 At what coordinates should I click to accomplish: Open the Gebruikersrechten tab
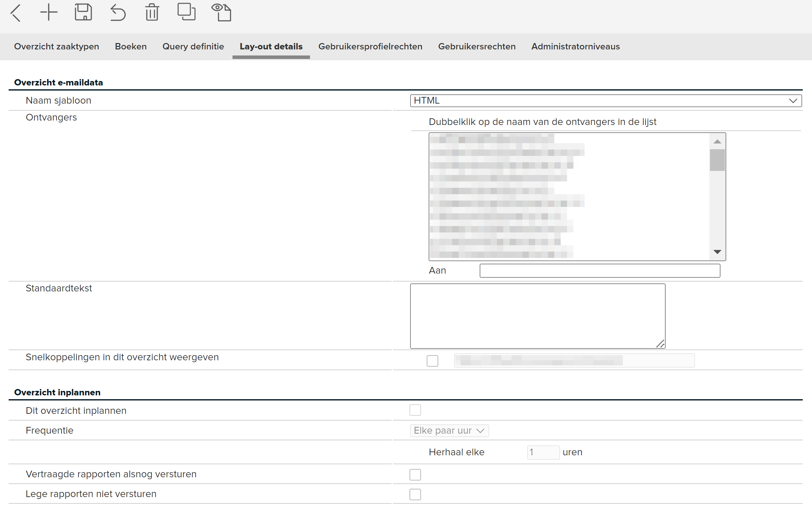pos(477,47)
